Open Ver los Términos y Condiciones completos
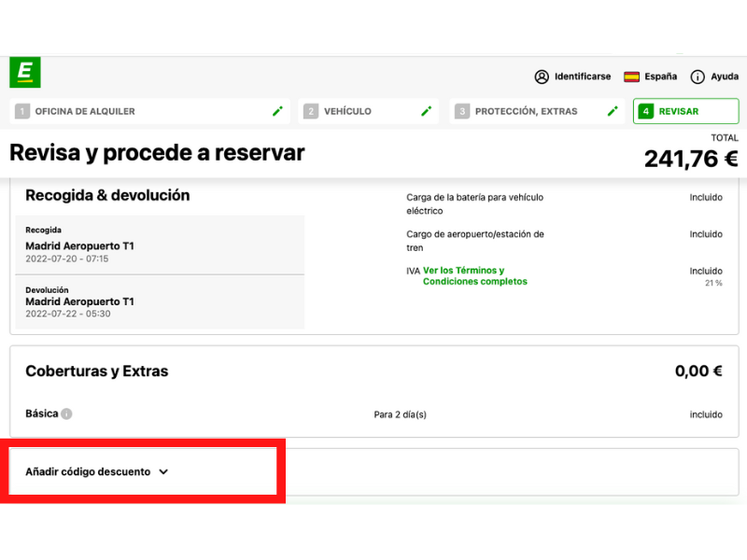This screenshot has width=747, height=560. coord(474,276)
